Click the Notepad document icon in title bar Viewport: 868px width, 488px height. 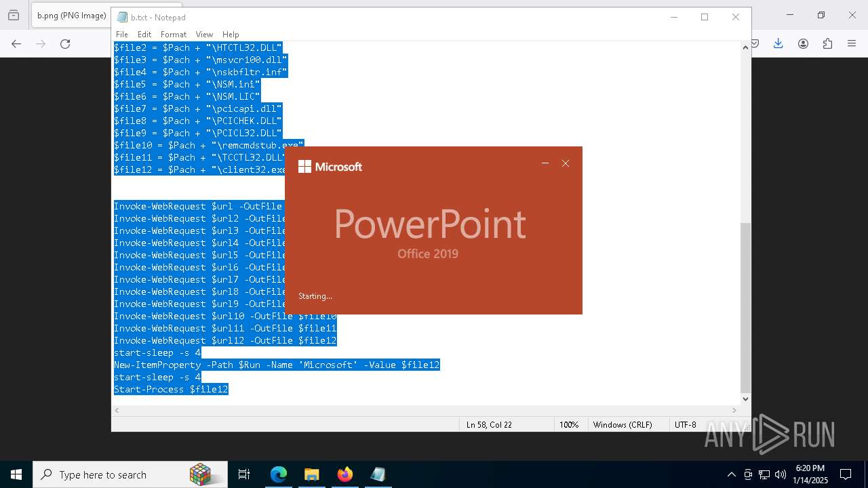pyautogui.click(x=122, y=17)
